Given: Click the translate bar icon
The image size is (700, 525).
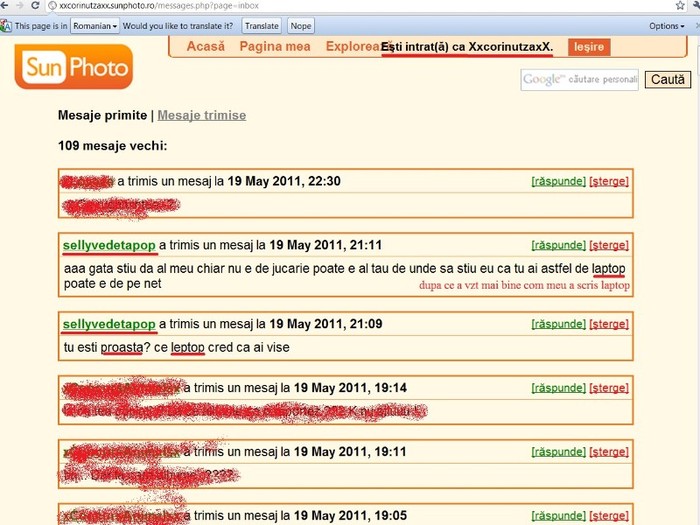Looking at the screenshot, I should 6,26.
